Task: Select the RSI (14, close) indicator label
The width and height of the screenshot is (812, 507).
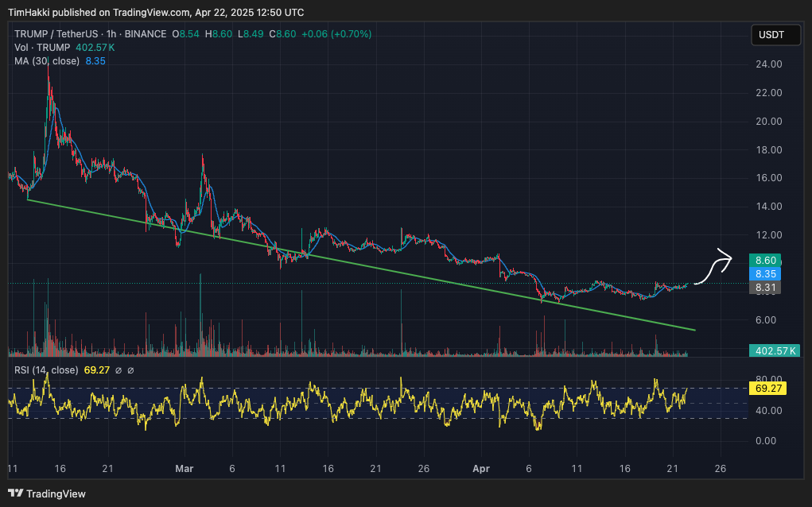Action: tap(46, 370)
